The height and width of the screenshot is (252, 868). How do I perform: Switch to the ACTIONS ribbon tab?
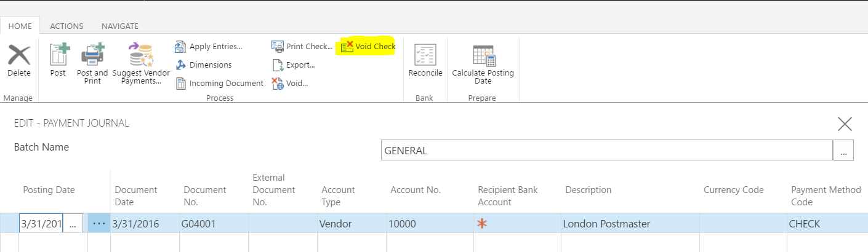(x=66, y=26)
